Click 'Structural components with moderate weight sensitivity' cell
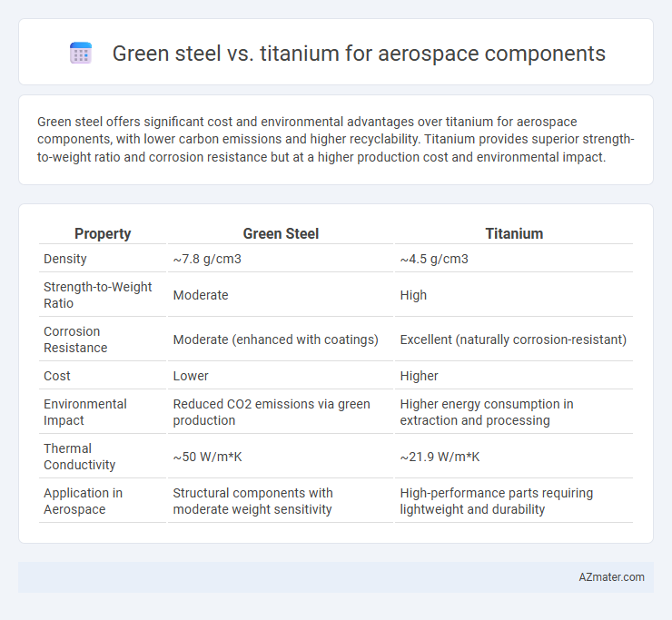 252,501
